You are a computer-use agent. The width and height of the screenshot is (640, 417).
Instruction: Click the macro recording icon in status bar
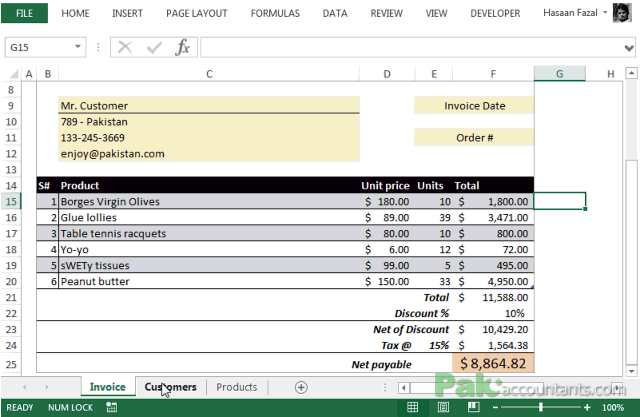(x=111, y=407)
